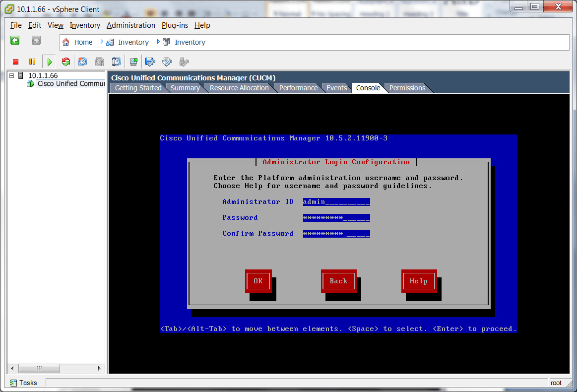Viewport: 577px width, 392px height.
Task: Open the Snapshot Manager toolbar icon
Action: click(x=117, y=62)
